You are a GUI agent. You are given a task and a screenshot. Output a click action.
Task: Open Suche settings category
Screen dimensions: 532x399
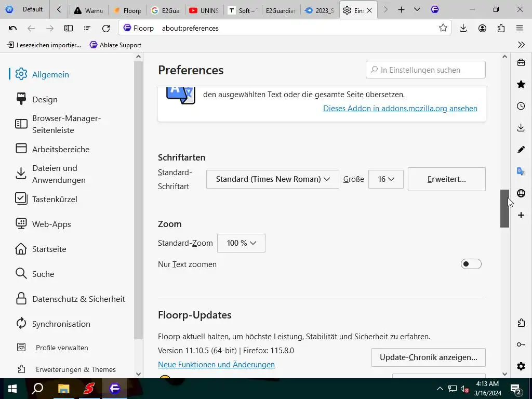[43, 274]
